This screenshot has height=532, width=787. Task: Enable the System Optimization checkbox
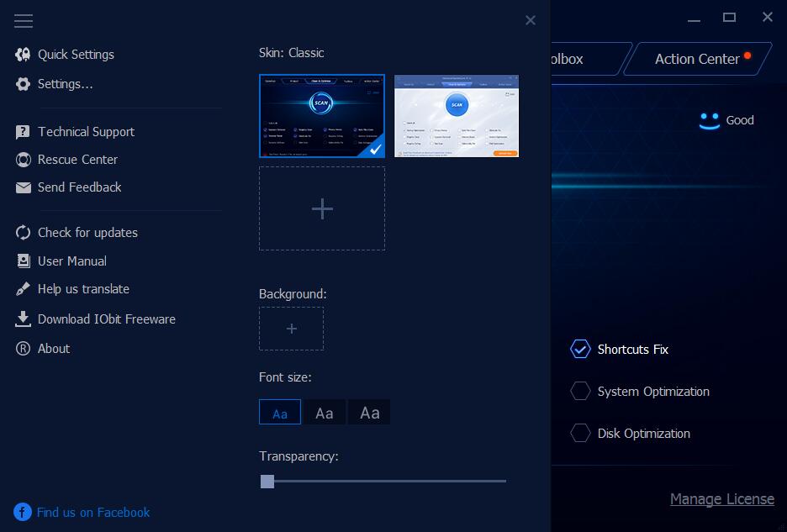[580, 391]
